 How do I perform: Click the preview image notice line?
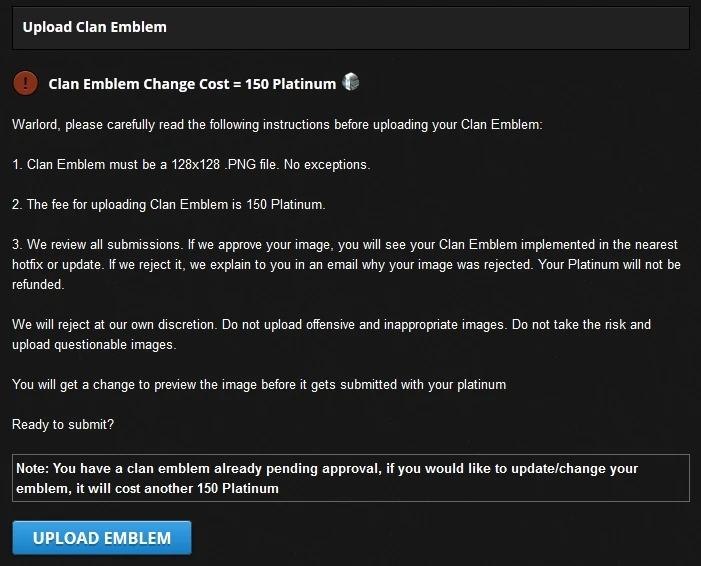point(259,385)
